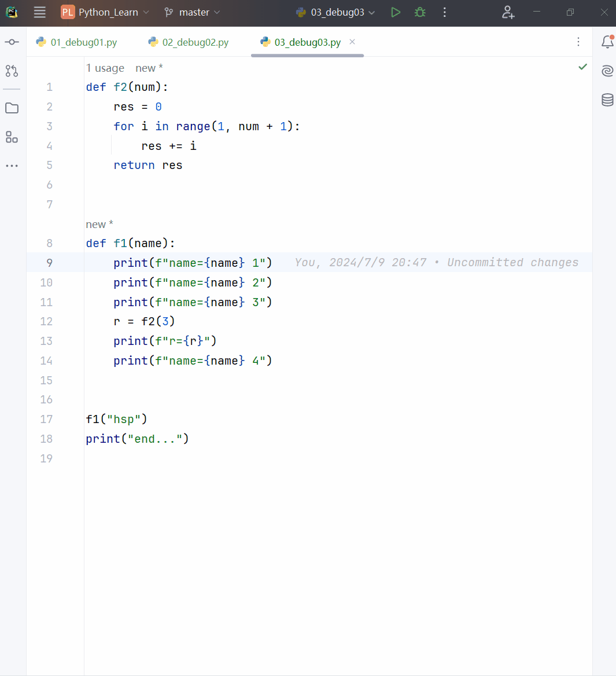Open more actions next to the debug button

pos(445,12)
